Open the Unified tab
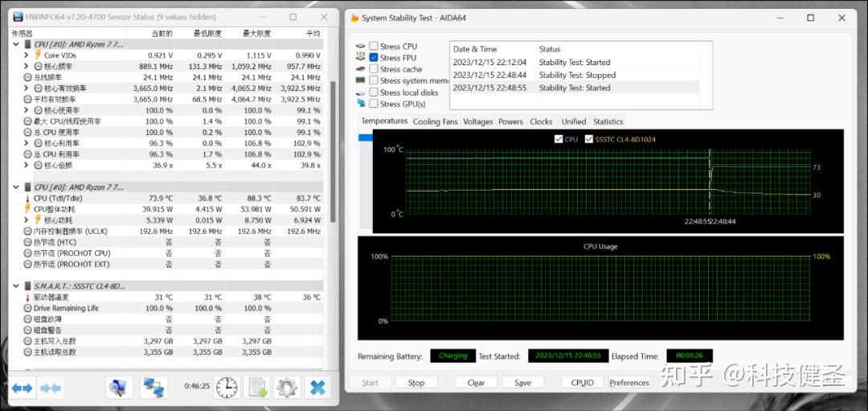The width and height of the screenshot is (868, 411). [x=574, y=121]
